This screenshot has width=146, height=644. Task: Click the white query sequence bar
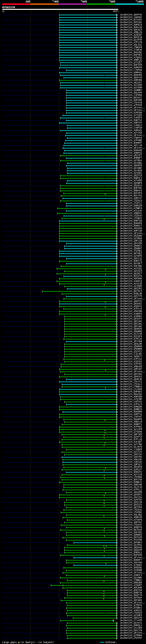tap(60, 10)
